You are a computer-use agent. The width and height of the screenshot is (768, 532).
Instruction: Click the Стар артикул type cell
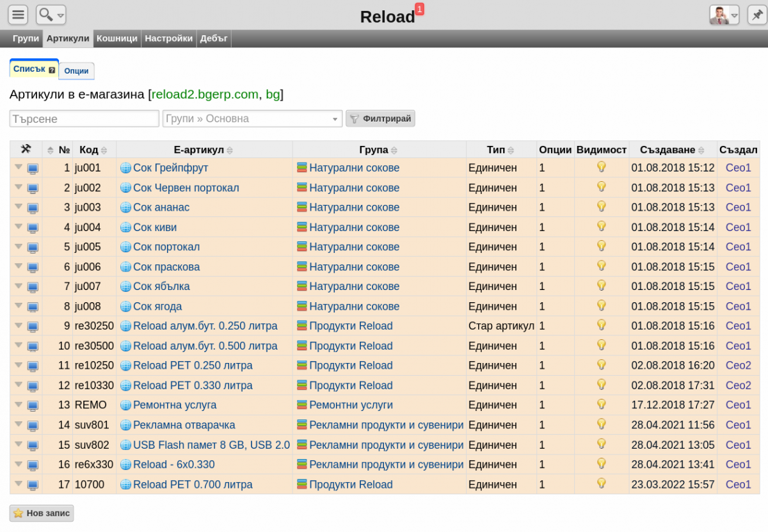tap(501, 326)
